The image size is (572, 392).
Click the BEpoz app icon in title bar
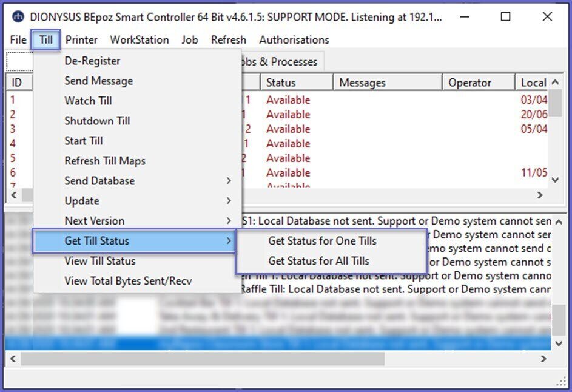tap(19, 17)
